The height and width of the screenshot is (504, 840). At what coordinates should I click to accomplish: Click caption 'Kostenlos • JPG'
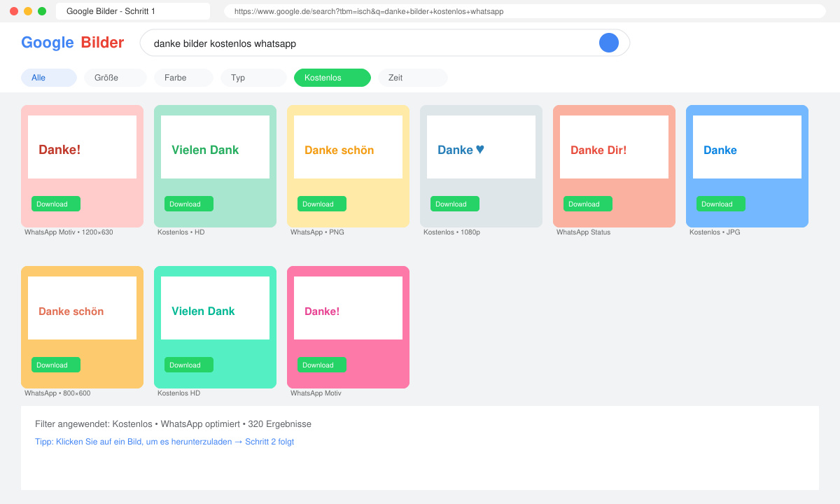(x=715, y=232)
